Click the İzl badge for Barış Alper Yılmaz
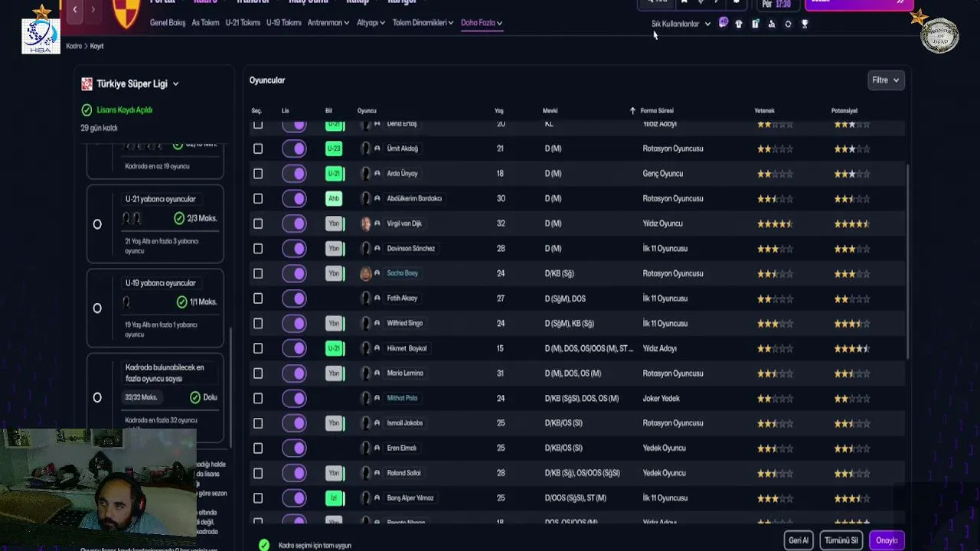This screenshot has width=980, height=551. click(x=334, y=498)
